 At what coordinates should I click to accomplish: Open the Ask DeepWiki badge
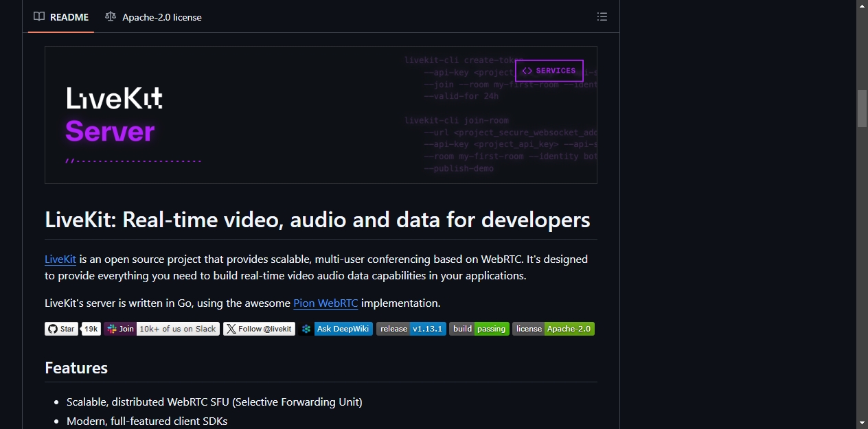point(336,329)
